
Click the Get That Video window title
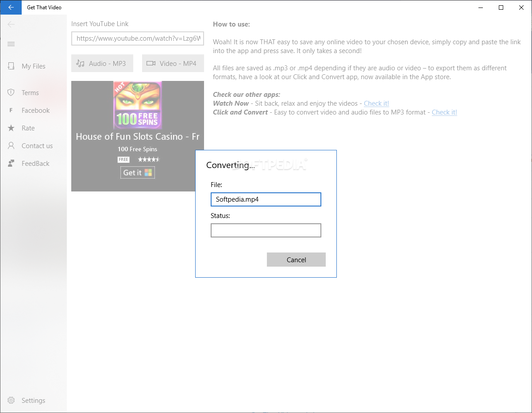(x=44, y=8)
